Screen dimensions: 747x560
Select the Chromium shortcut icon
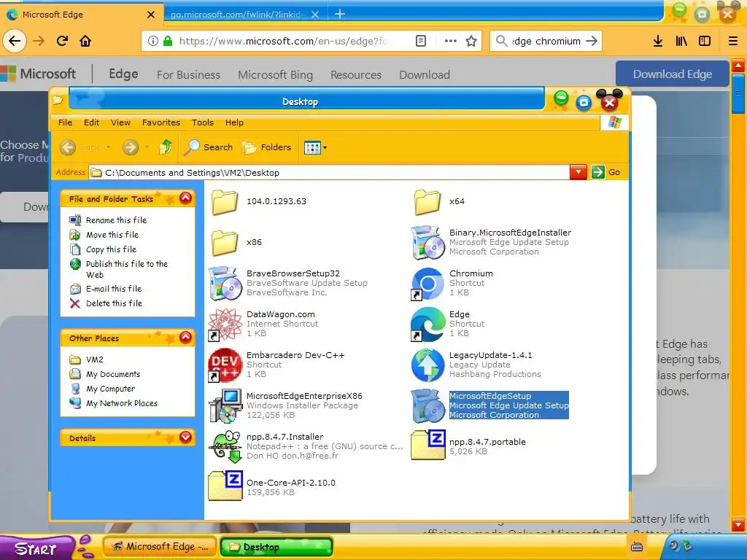(x=427, y=284)
